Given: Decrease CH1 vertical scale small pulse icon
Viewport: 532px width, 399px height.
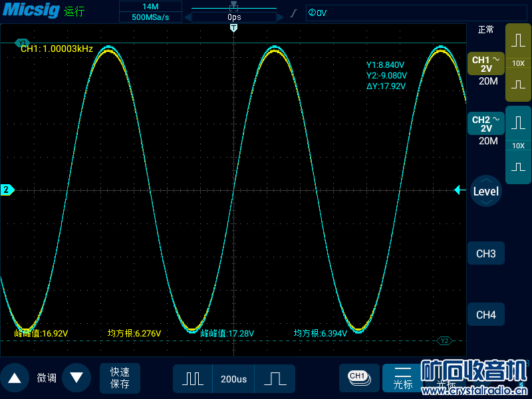Looking at the screenshot, I should pyautogui.click(x=518, y=84).
